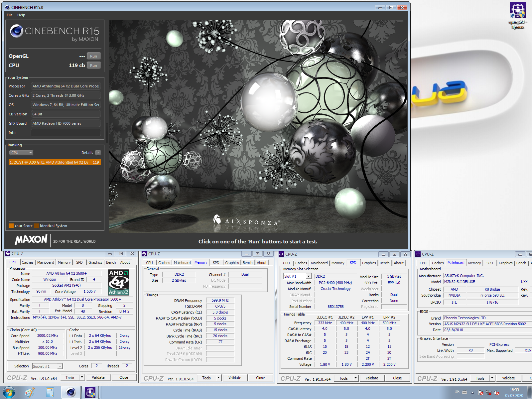Open the Windows Start menu orb

pyautogui.click(x=9, y=392)
